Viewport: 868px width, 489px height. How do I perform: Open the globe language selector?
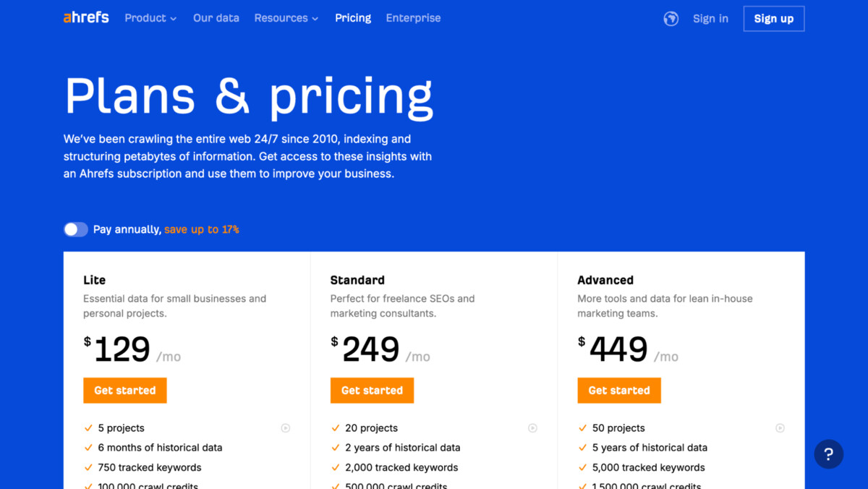(671, 19)
